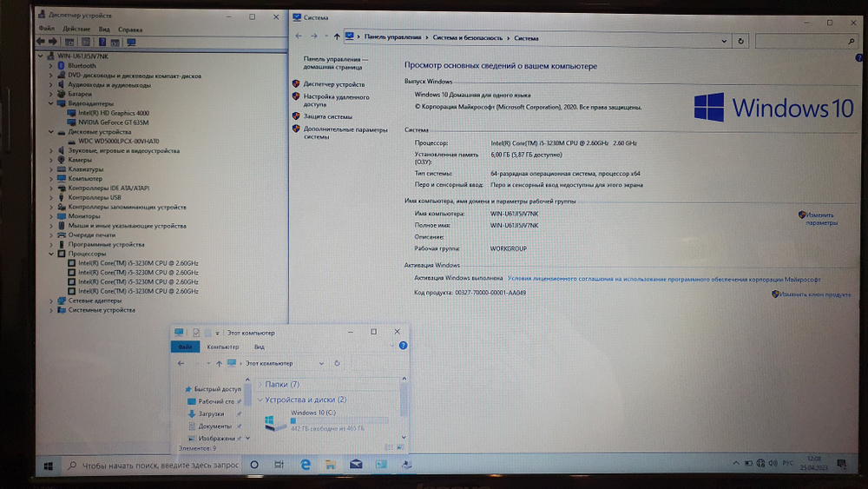Image resolution: width=868 pixels, height=489 pixels.
Task: Expand the Батареи node
Action: (51, 94)
